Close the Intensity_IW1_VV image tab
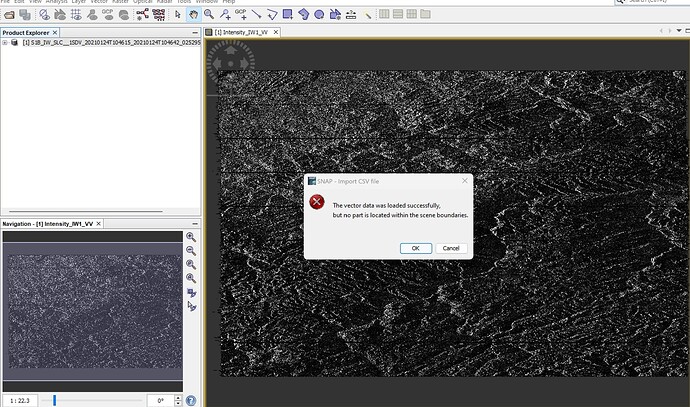 pos(276,32)
